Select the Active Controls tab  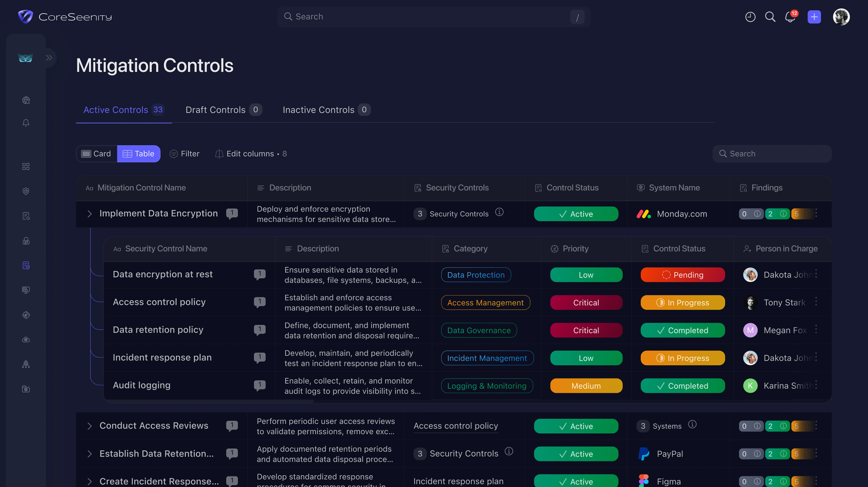124,110
